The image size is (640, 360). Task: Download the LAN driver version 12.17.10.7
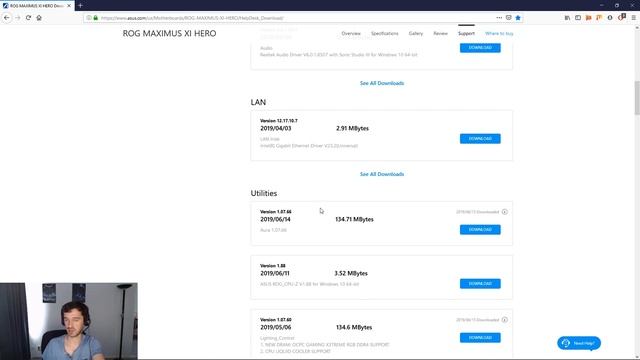pos(480,139)
